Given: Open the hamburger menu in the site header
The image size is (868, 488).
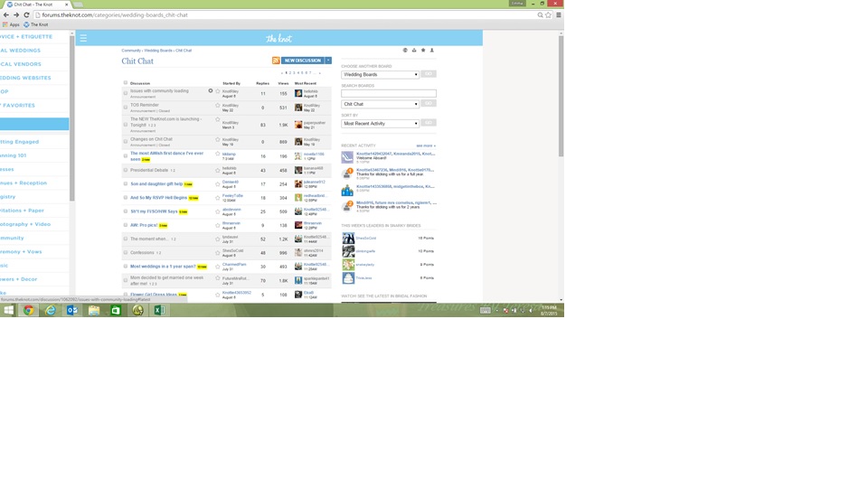Looking at the screenshot, I should click(x=83, y=38).
